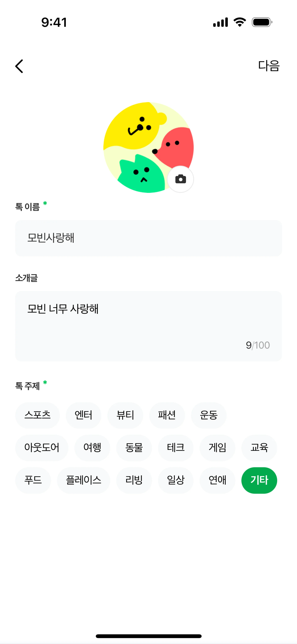Select the 아웃도어 topic chip
The height and width of the screenshot is (644, 297).
tap(42, 448)
